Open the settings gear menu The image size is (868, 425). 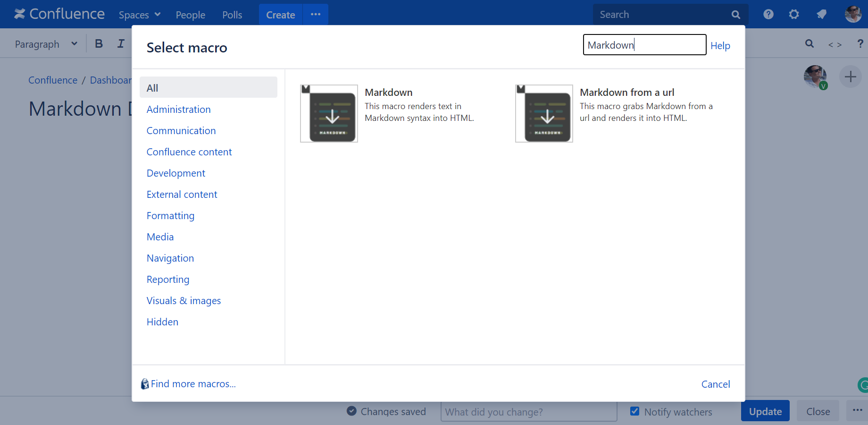[794, 14]
